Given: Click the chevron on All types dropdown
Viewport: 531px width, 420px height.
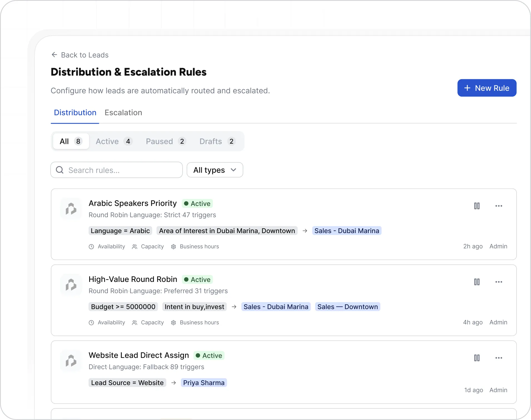Looking at the screenshot, I should click(x=233, y=170).
